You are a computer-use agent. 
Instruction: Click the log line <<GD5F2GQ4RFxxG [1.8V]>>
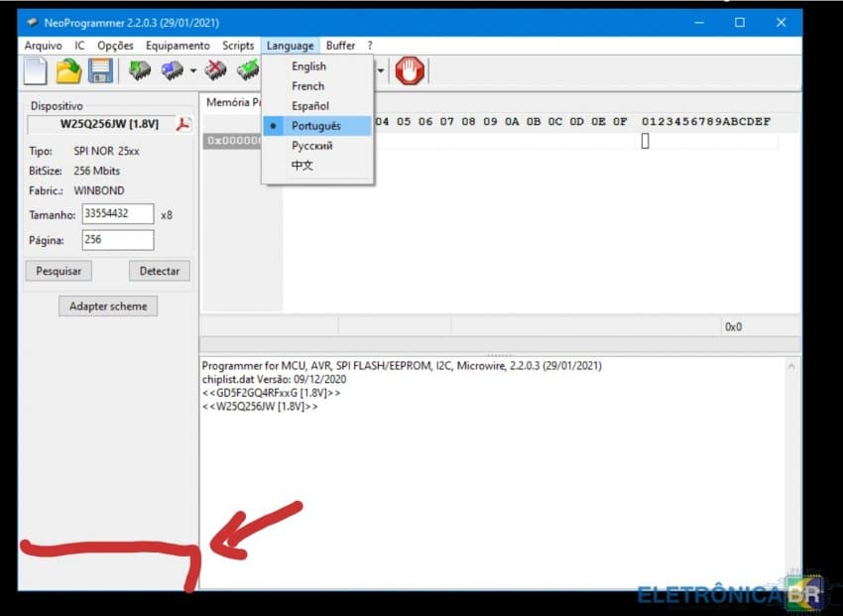click(271, 393)
